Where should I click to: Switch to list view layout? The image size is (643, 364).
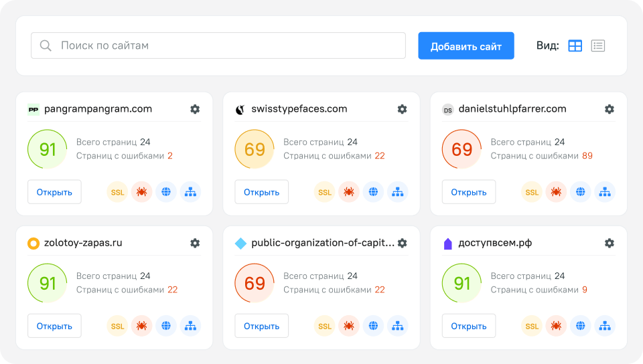coord(598,45)
